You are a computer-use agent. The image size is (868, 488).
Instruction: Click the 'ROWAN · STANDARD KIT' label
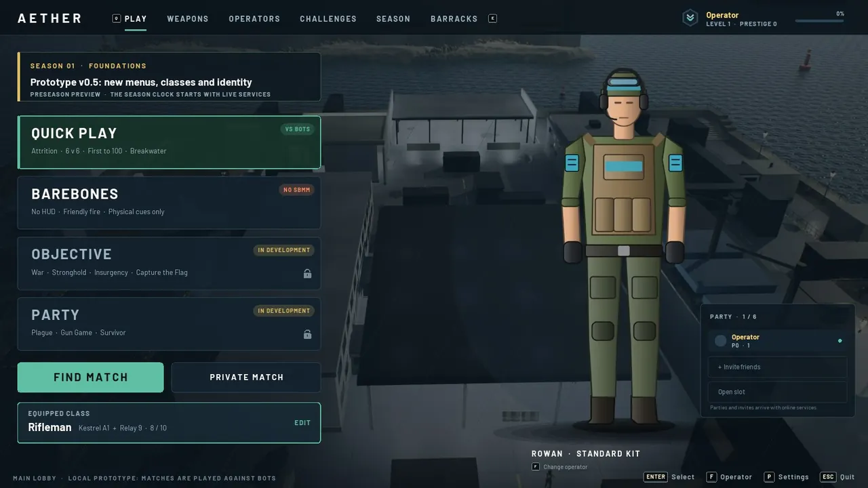tap(586, 454)
